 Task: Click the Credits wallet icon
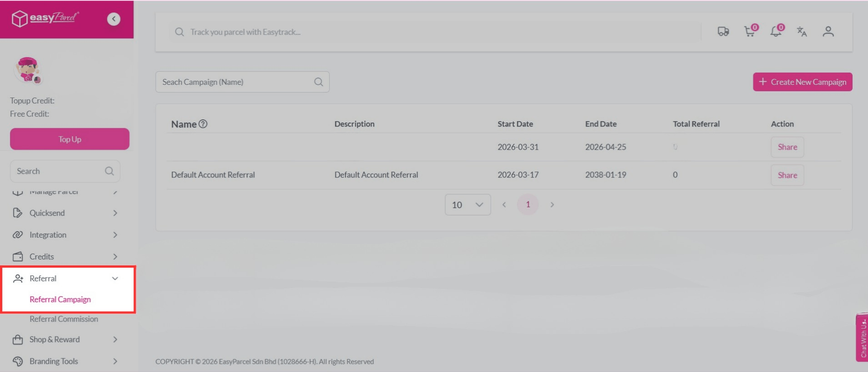pos(18,256)
